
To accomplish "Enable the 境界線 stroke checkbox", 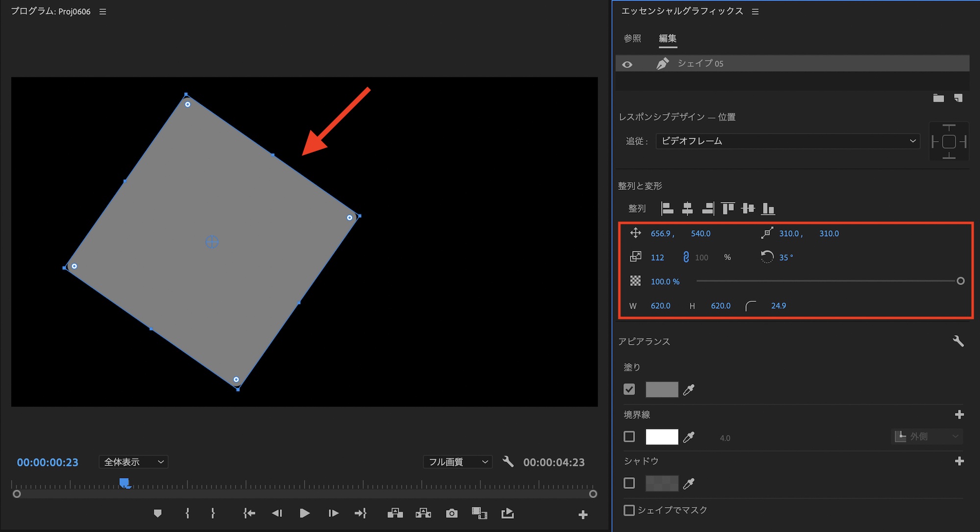I will tap(629, 436).
